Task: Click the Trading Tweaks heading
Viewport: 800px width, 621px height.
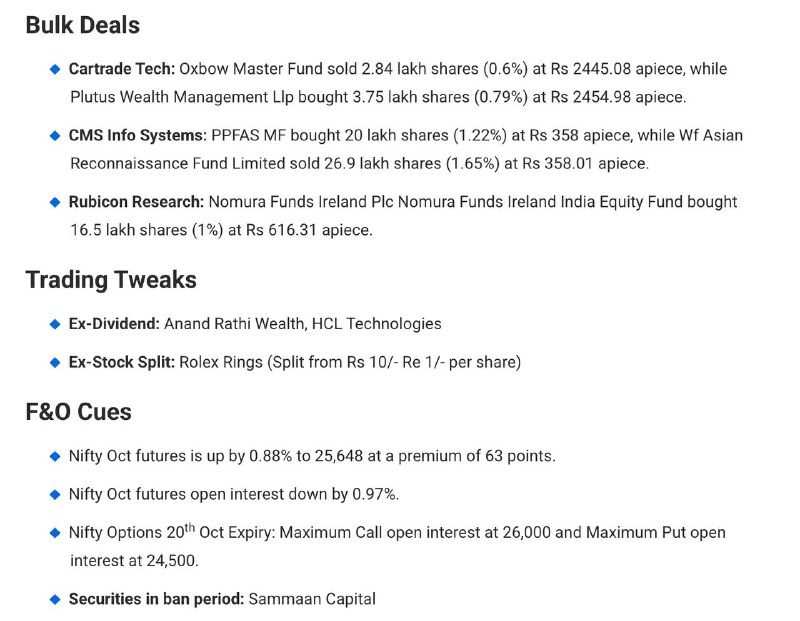Action: (111, 279)
